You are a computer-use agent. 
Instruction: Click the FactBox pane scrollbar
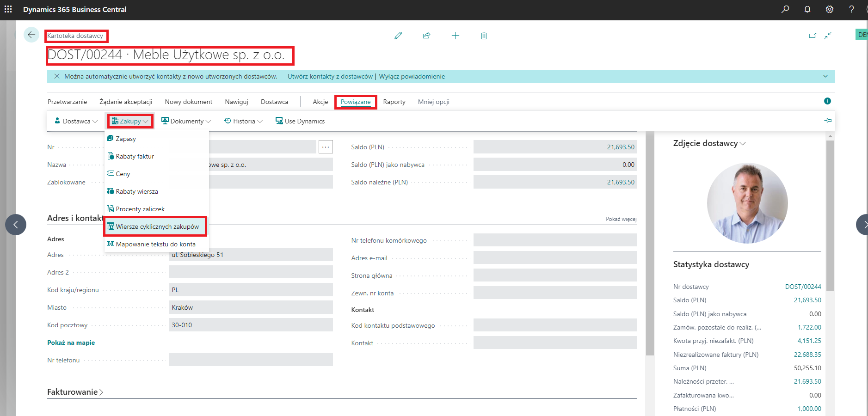(x=830, y=216)
